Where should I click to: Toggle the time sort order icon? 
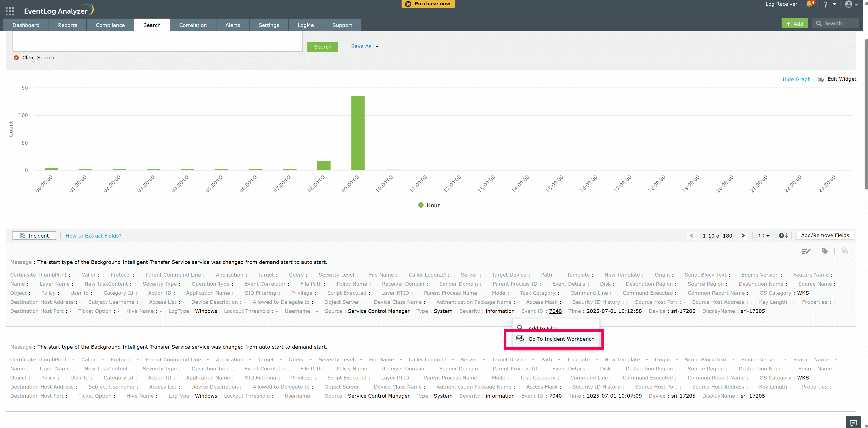[x=783, y=235]
